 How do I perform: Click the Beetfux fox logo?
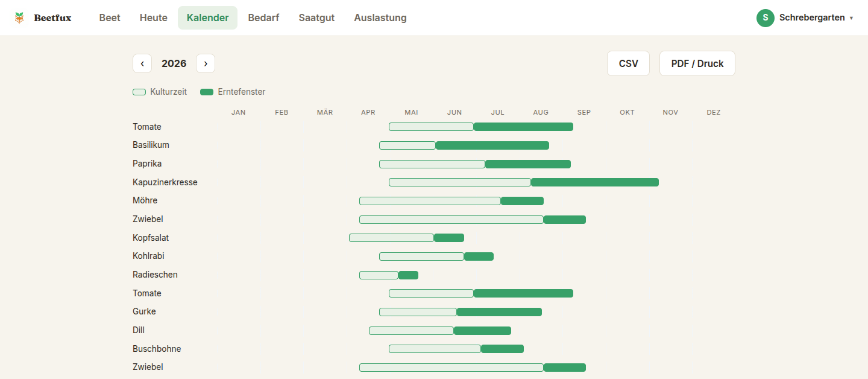[19, 18]
